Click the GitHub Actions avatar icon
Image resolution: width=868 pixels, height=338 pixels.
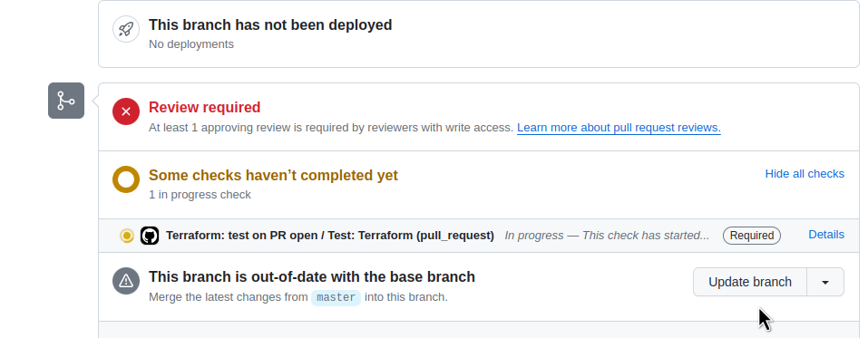click(x=150, y=236)
